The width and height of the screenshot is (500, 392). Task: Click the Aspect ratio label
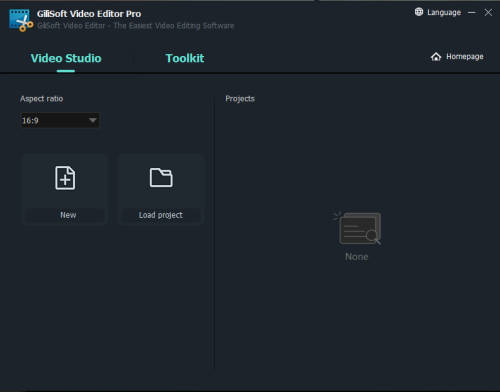coord(42,99)
